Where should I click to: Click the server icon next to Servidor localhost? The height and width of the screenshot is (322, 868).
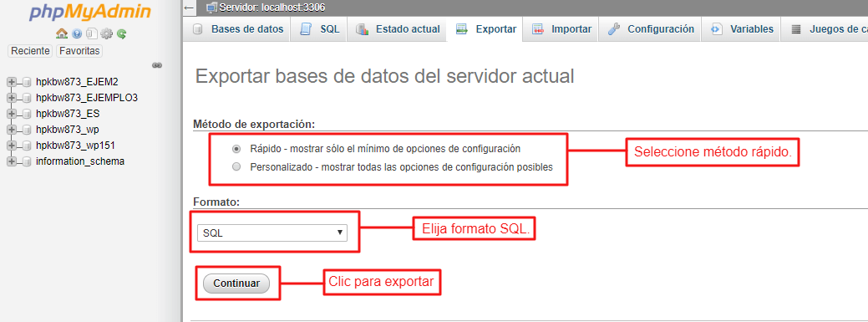211,8
